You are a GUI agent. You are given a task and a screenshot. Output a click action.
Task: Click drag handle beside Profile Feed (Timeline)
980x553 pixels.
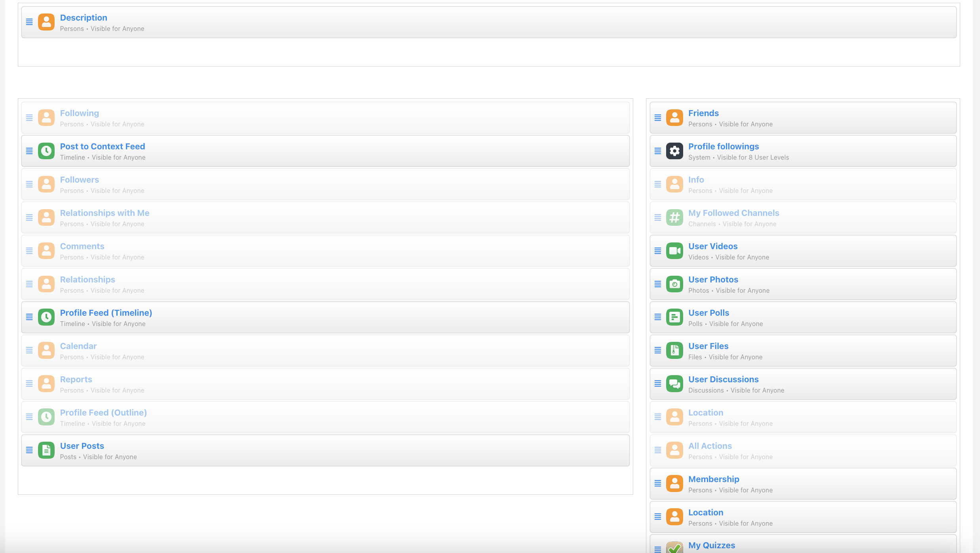point(29,317)
